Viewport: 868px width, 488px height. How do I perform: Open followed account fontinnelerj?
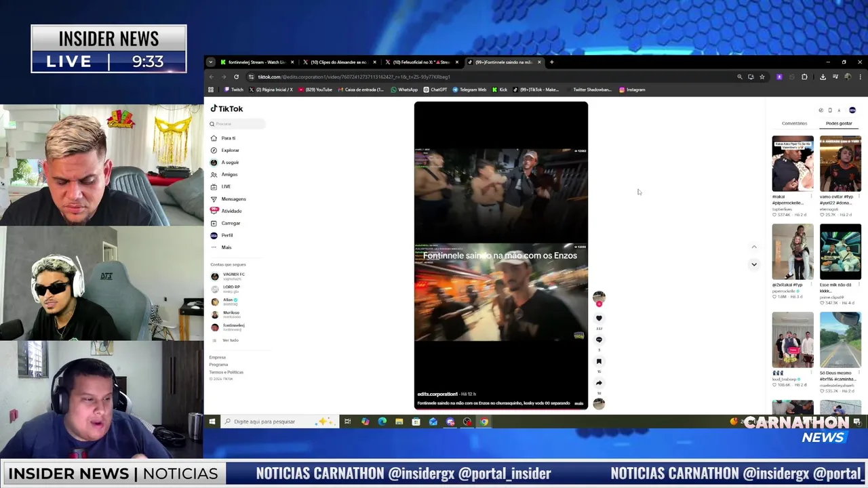[229, 327]
